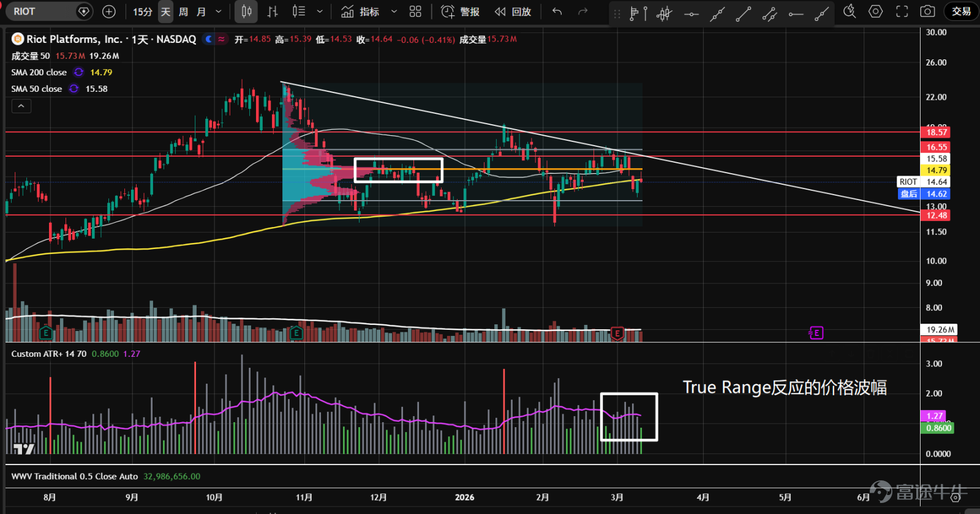Select the SMA 200 close indicator legend

[39, 72]
